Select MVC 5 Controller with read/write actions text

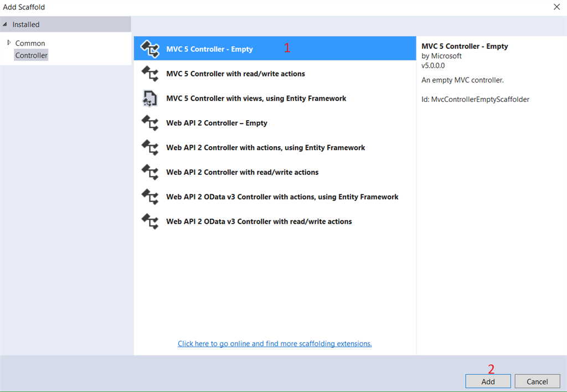[x=235, y=74]
